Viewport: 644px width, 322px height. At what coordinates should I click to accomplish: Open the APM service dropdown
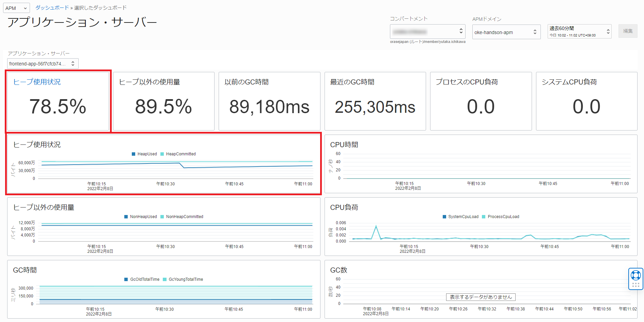click(16, 8)
